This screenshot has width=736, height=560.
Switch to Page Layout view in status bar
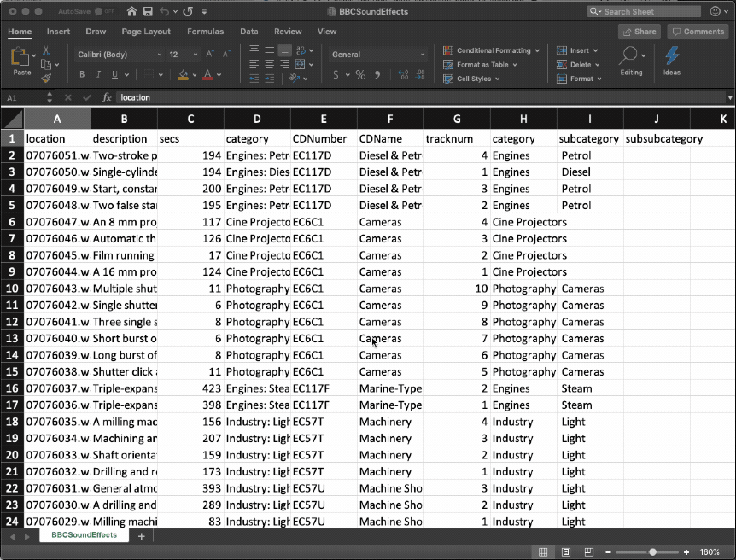(565, 552)
